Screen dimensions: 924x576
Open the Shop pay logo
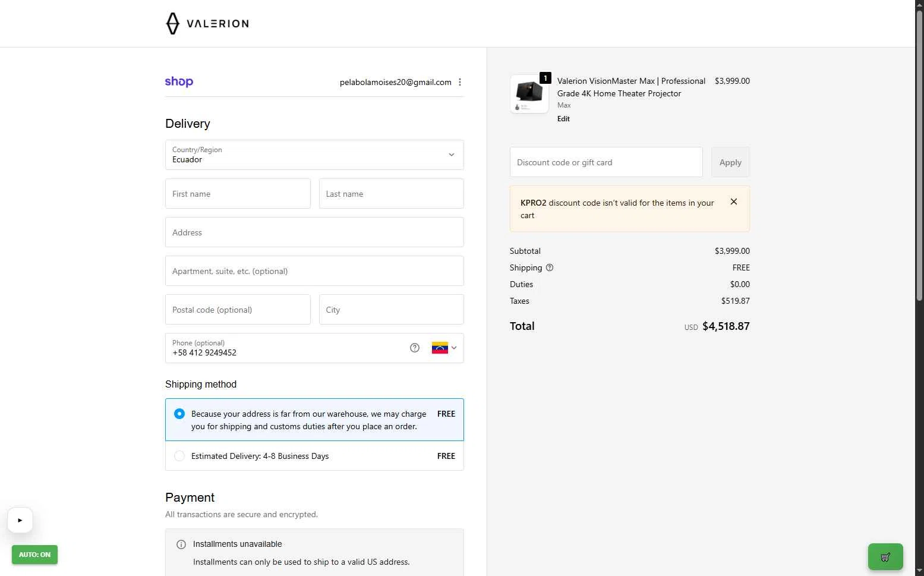pyautogui.click(x=179, y=82)
